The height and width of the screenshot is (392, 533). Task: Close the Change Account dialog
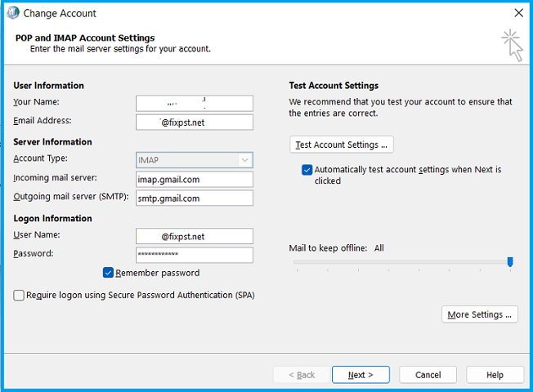(518, 13)
